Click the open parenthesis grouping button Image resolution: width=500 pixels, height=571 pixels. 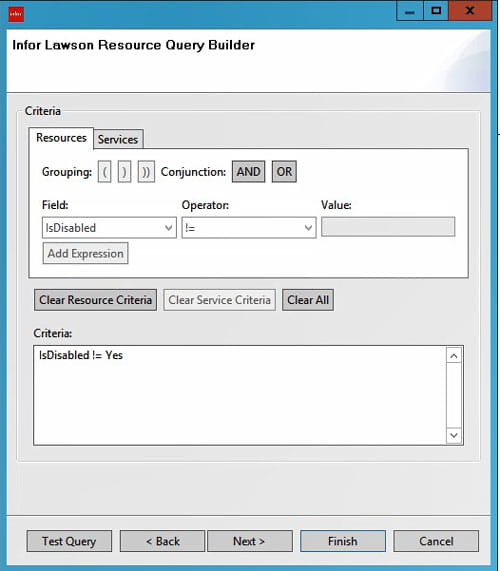click(105, 172)
